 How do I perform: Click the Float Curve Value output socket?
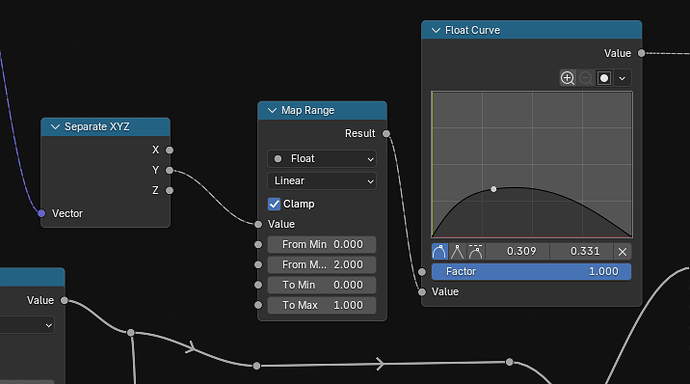click(642, 53)
